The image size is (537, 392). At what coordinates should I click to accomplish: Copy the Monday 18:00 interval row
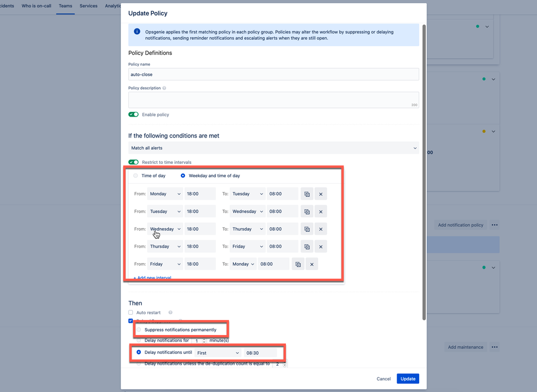point(307,194)
